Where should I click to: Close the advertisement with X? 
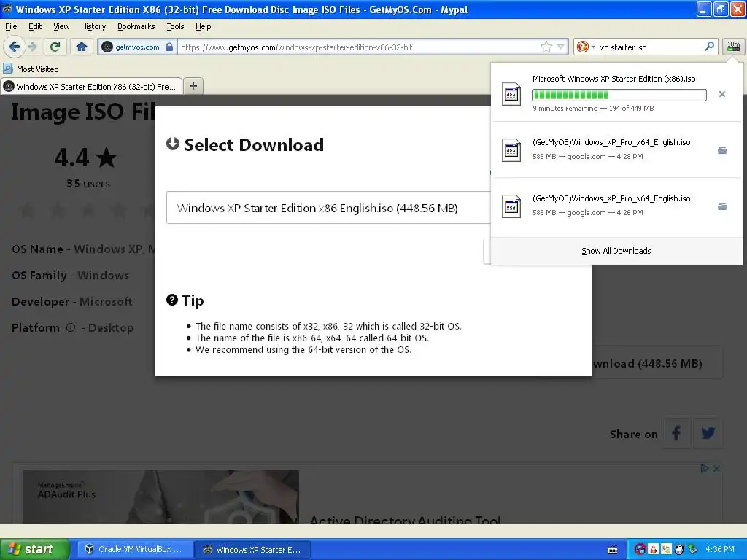[x=716, y=469]
